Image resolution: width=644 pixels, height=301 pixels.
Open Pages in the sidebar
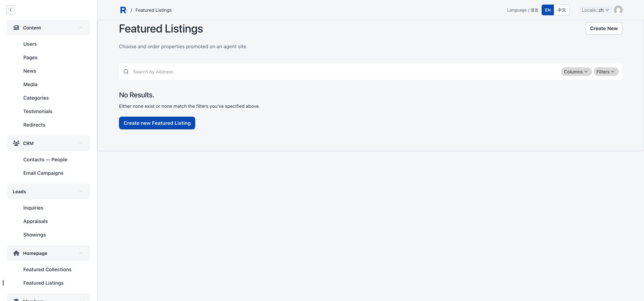point(30,57)
